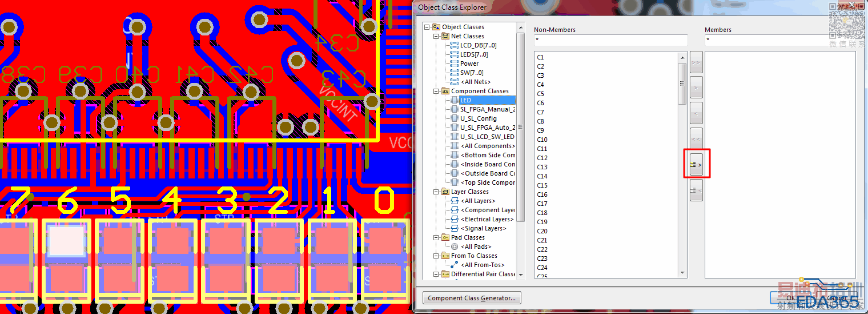Click the single add '>' button
This screenshot has height=314, width=868.
pos(696,88)
